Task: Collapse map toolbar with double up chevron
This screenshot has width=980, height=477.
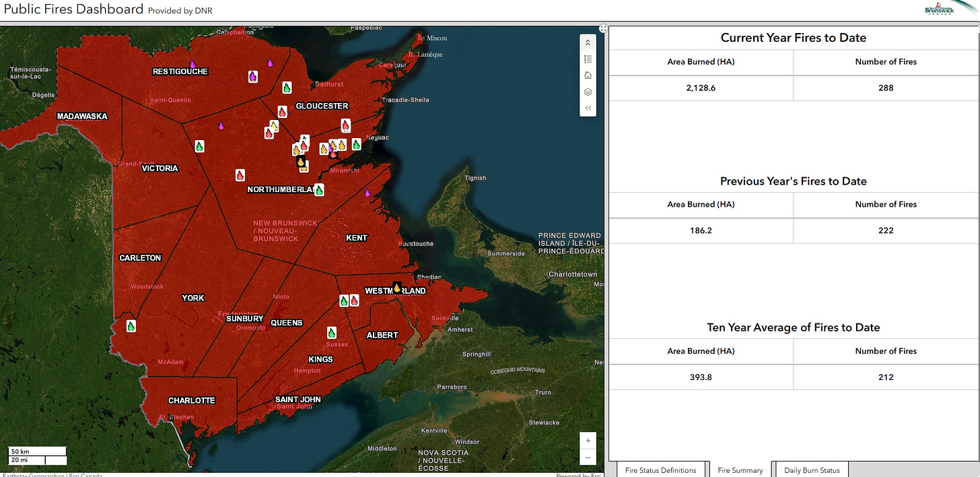Action: [x=588, y=43]
